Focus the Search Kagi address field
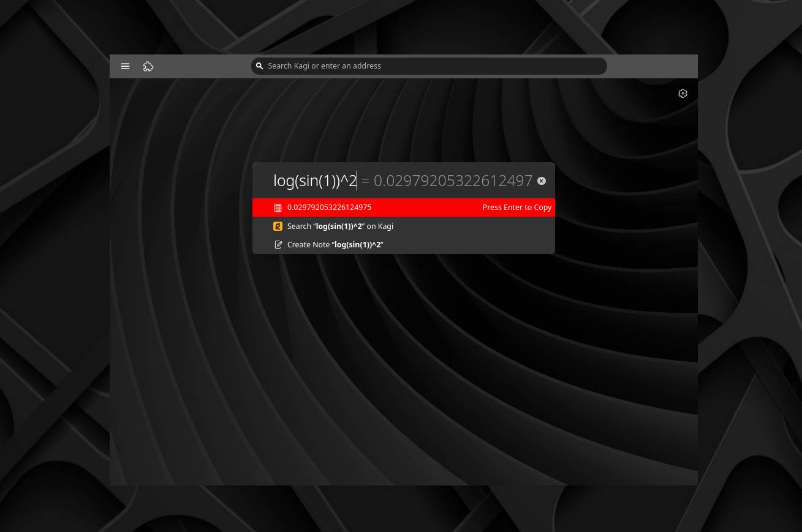The height and width of the screenshot is (532, 802). click(x=429, y=66)
